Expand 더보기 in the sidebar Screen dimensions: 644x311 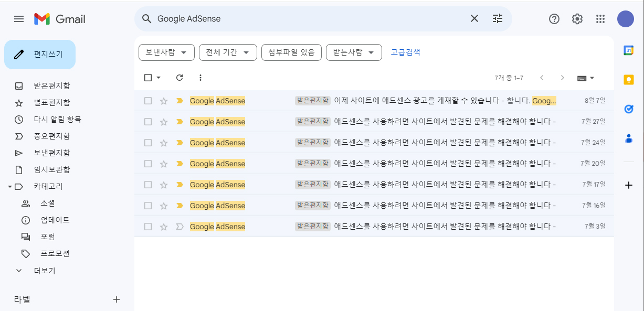pyautogui.click(x=44, y=271)
